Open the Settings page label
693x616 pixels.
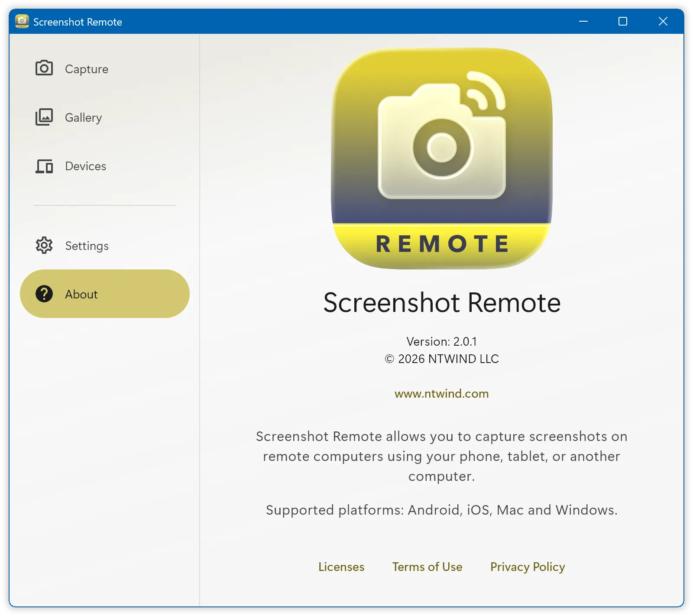click(87, 246)
